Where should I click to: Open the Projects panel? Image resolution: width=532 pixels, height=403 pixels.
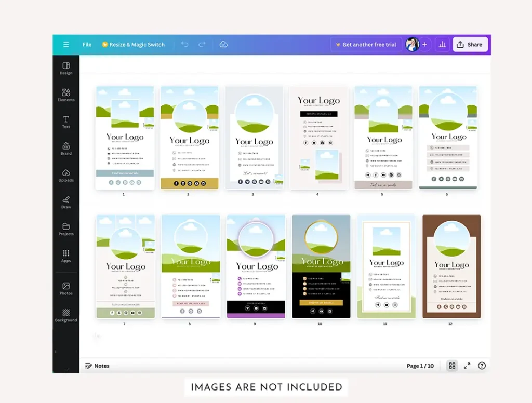66,229
